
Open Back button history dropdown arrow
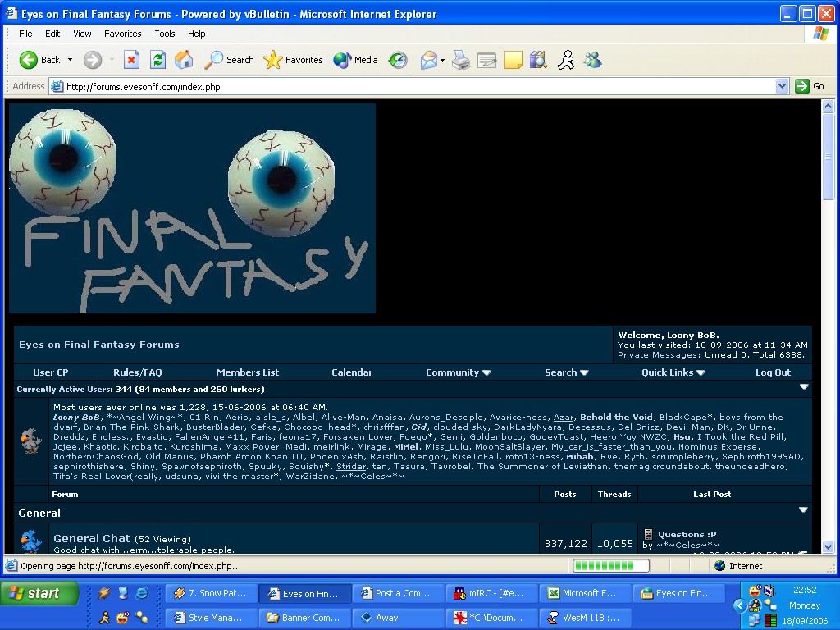(71, 59)
